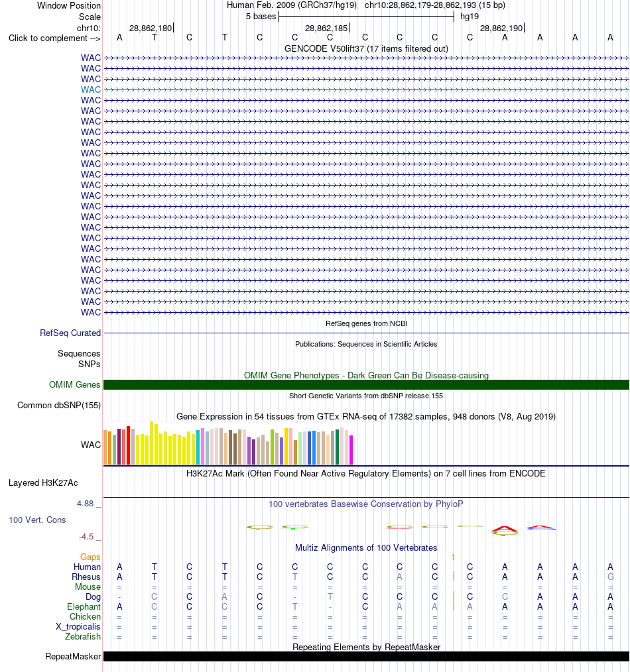Click the 'chr10:' ruler label
630x672 pixels.
tap(89, 28)
